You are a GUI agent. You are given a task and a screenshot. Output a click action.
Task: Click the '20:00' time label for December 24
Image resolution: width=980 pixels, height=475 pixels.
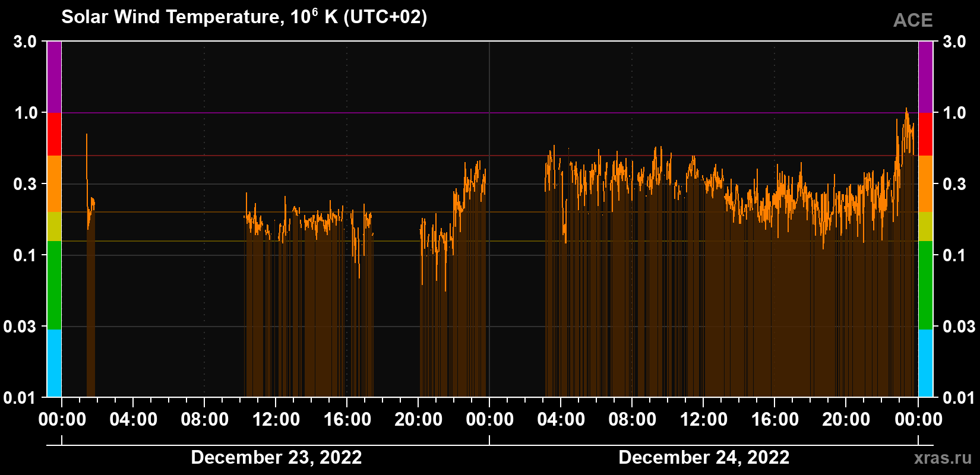[x=846, y=420]
